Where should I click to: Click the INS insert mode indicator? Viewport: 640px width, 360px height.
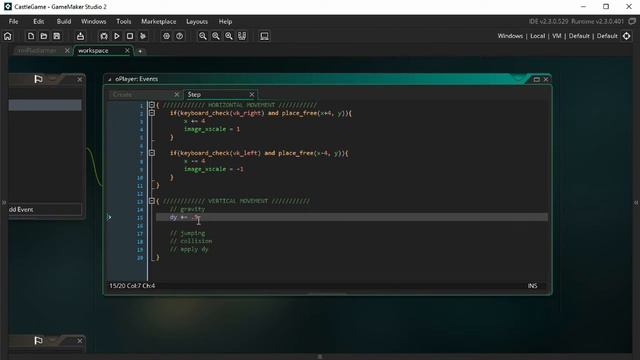click(532, 286)
